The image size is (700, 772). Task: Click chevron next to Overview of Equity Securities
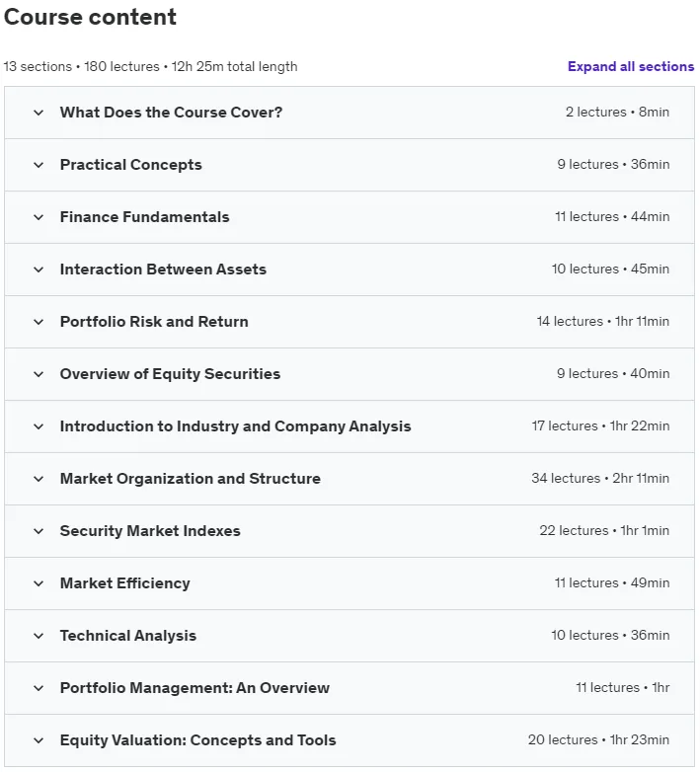(39, 374)
